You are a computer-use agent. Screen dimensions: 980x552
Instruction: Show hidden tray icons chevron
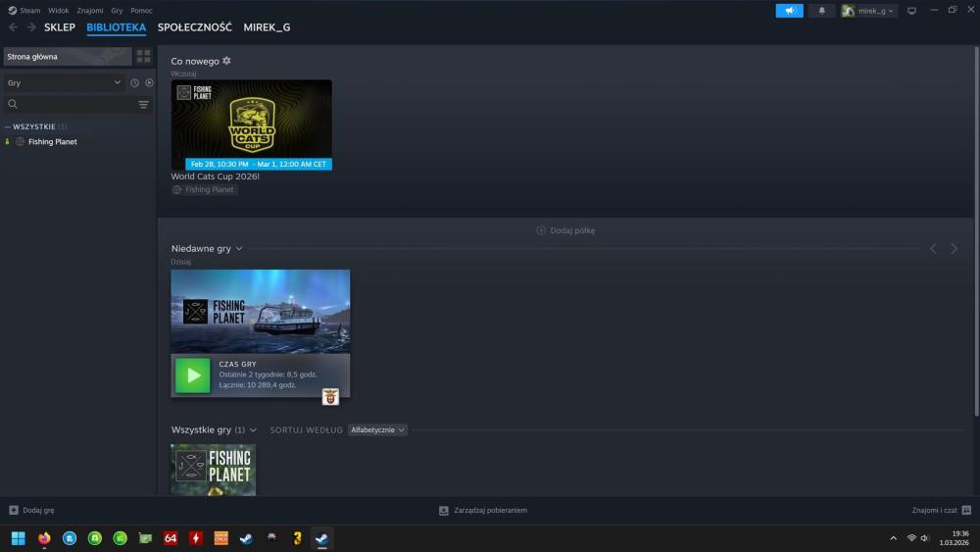pyautogui.click(x=893, y=538)
